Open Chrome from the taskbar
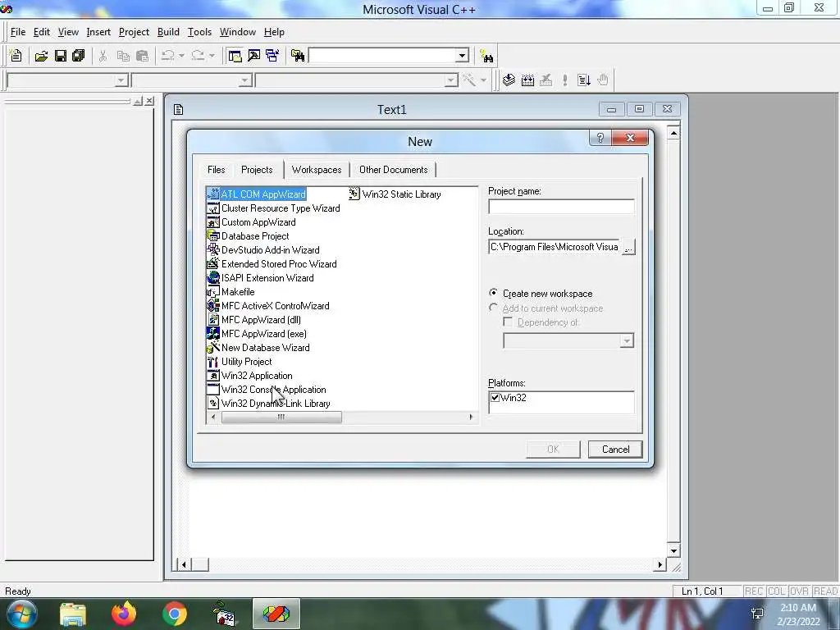840x630 pixels. point(174,614)
